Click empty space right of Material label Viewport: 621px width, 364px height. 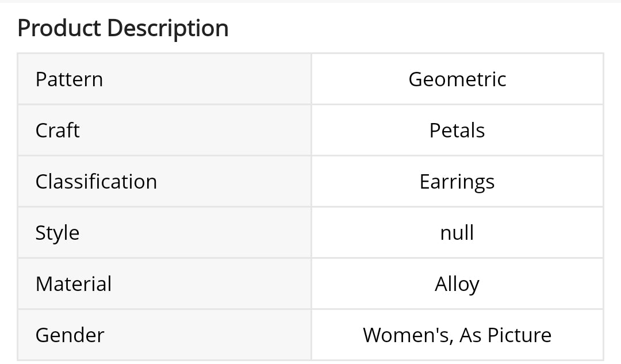point(218,284)
